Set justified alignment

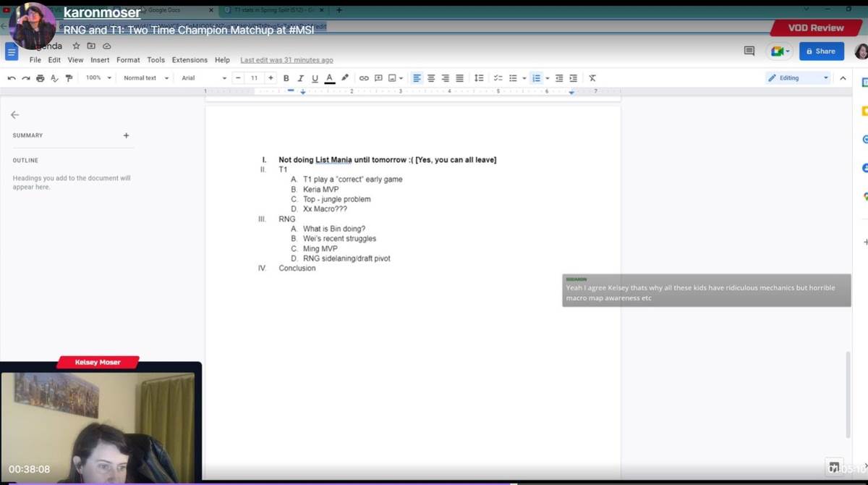click(x=459, y=78)
